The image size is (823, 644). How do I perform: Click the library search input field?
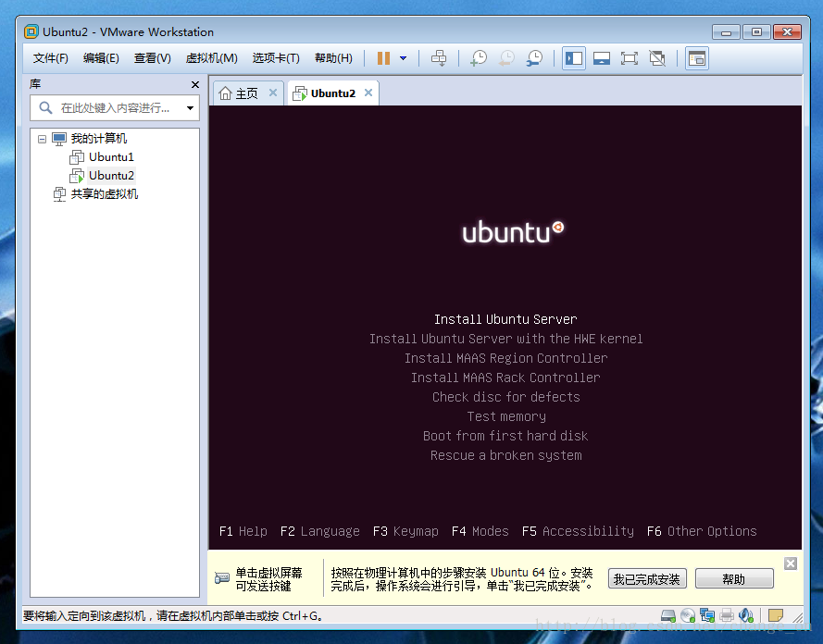115,108
